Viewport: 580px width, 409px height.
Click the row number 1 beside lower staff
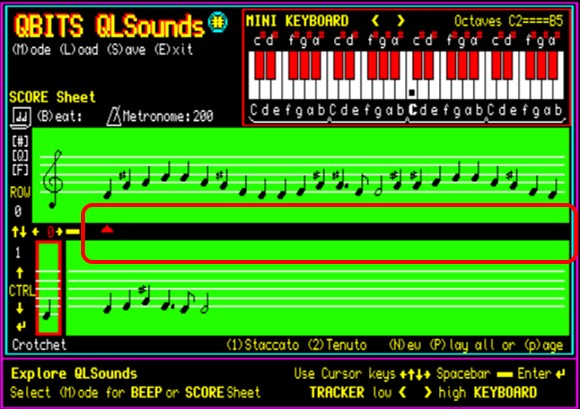coord(18,253)
